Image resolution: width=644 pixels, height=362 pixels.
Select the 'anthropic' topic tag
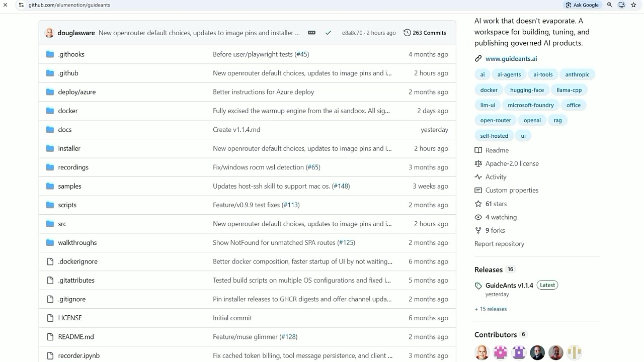(577, 74)
